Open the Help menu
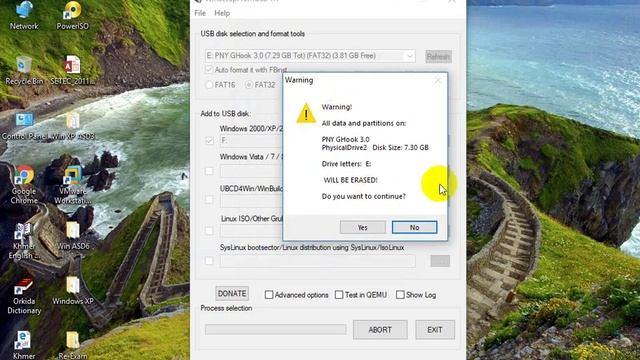The height and width of the screenshot is (360, 640). [222, 13]
